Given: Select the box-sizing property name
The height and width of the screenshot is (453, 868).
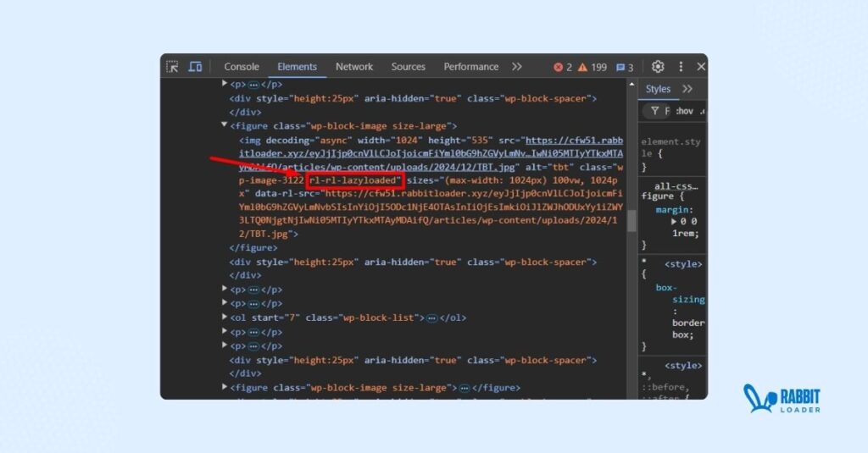Looking at the screenshot, I should pos(681,294).
